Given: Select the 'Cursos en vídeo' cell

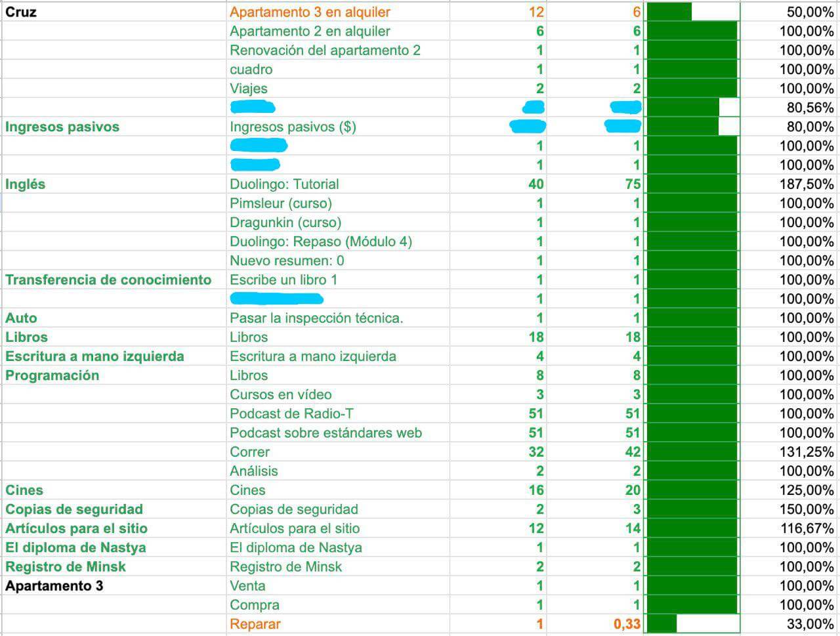Looking at the screenshot, I should 338,394.
